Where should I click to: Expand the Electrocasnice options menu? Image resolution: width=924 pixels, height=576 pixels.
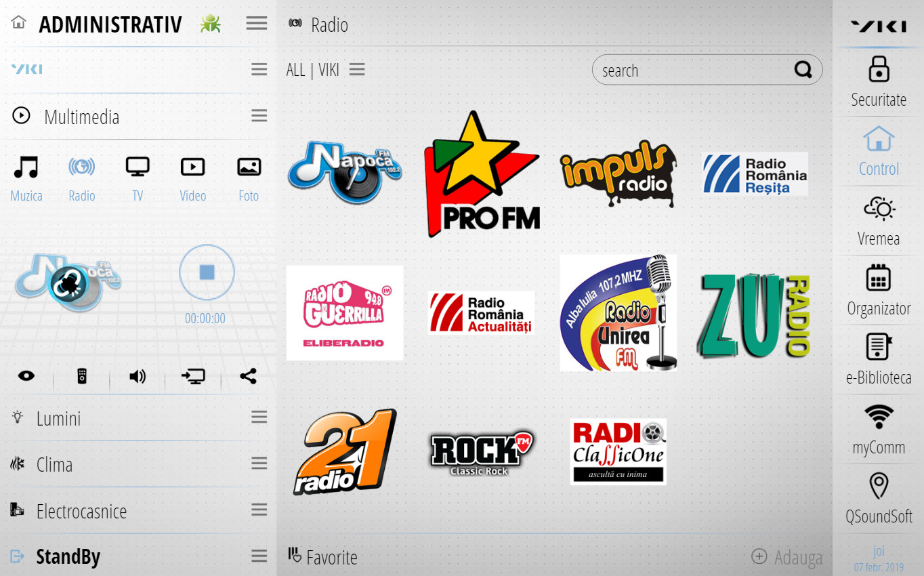pyautogui.click(x=259, y=509)
